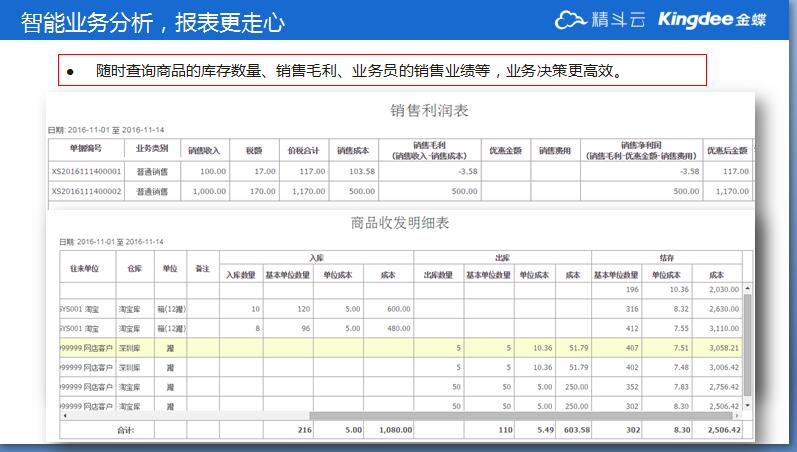Click the 业务类别 column header
Screen dimensions: 797x452
tap(152, 150)
